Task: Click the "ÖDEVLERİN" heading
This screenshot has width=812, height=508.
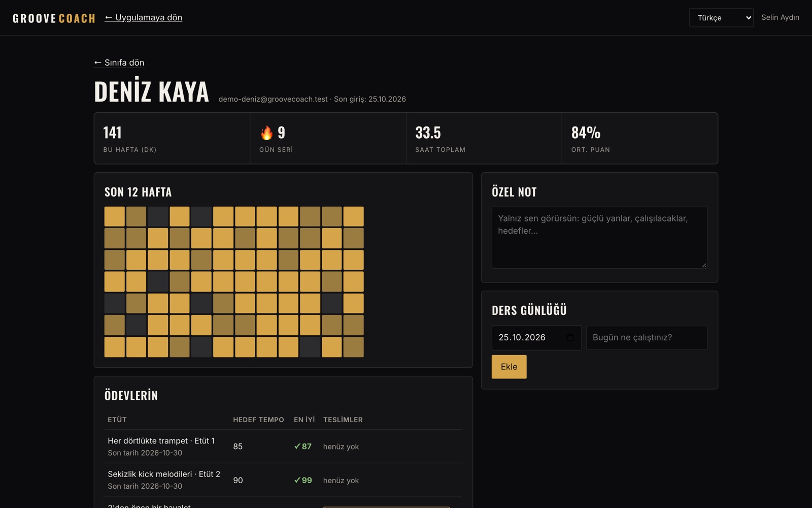Action: pyautogui.click(x=131, y=395)
